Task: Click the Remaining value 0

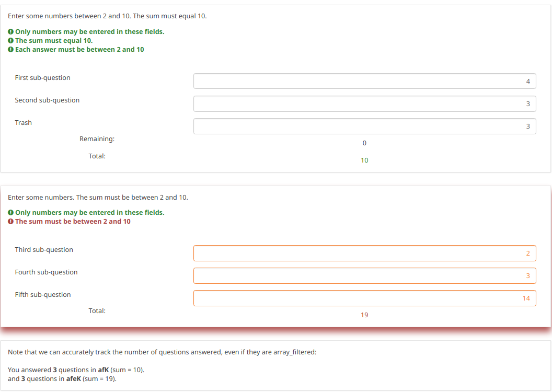Action: [x=364, y=143]
